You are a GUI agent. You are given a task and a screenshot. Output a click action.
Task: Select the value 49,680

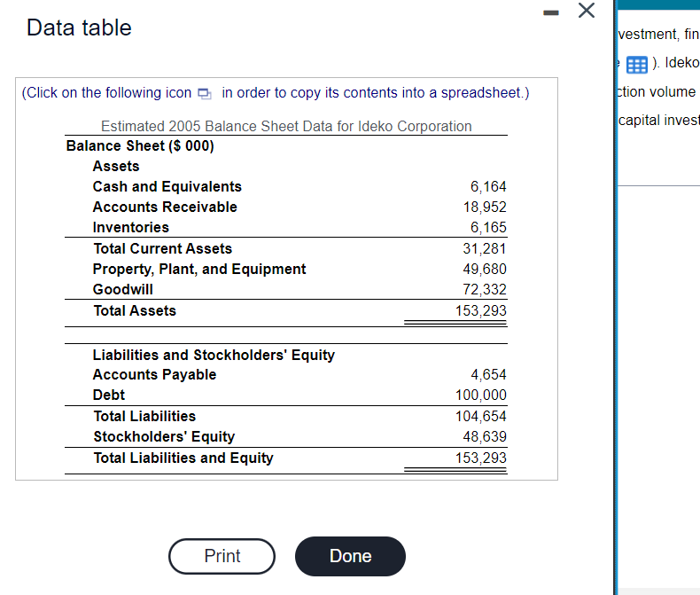485,270
